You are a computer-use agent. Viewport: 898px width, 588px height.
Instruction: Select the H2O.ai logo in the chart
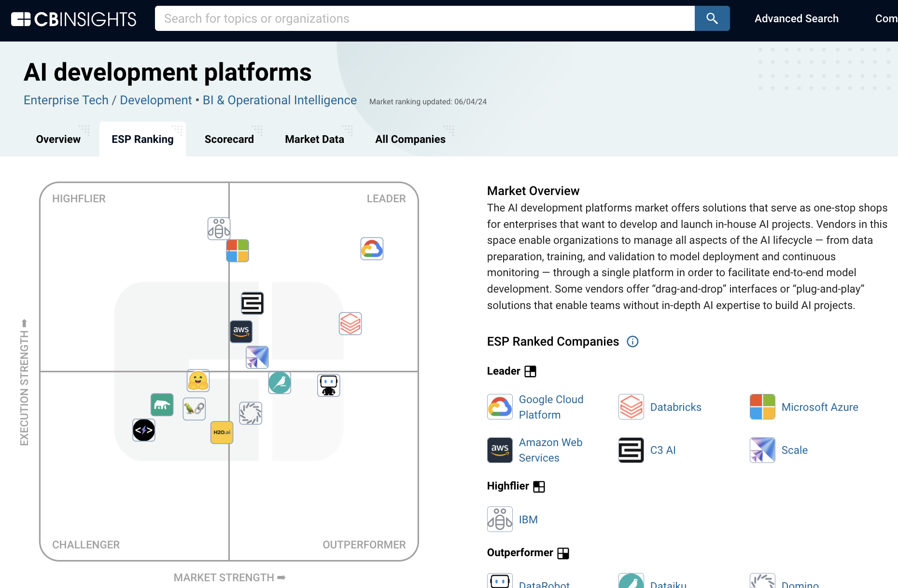pos(222,432)
